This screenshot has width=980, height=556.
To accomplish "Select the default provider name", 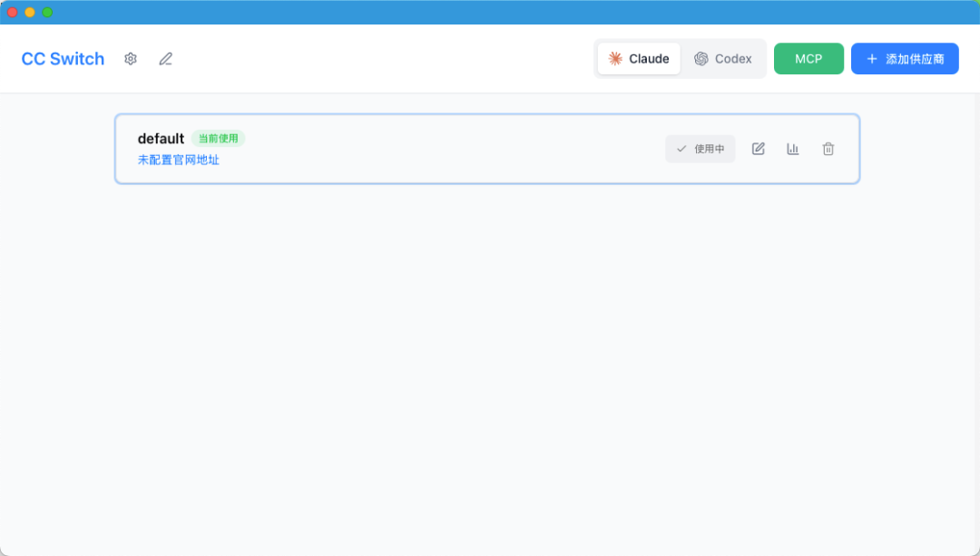I will pyautogui.click(x=161, y=139).
